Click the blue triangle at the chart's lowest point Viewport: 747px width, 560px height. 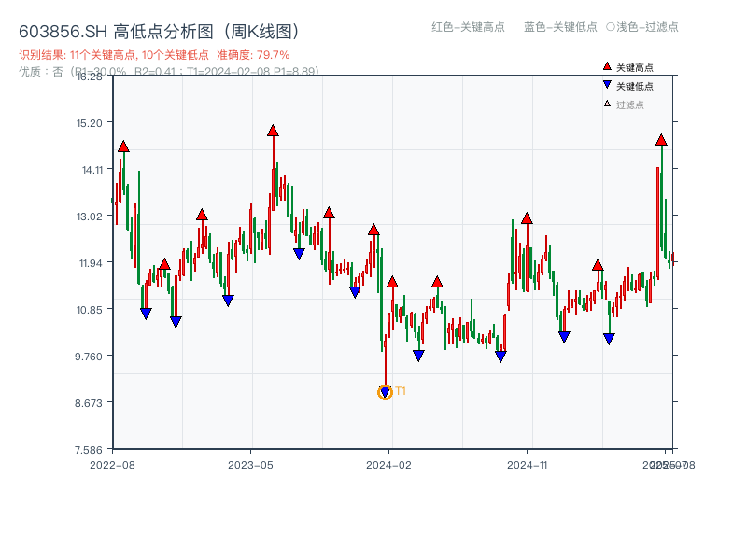(385, 389)
